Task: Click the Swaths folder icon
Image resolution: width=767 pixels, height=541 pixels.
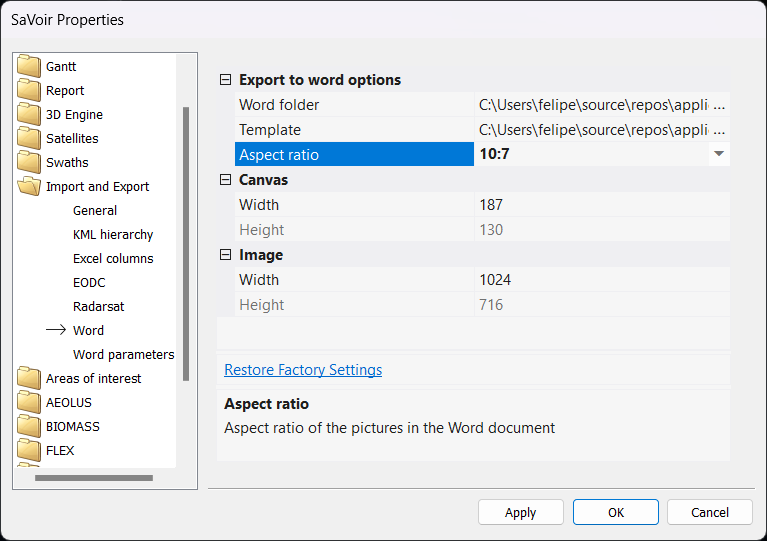Action: coord(29,163)
